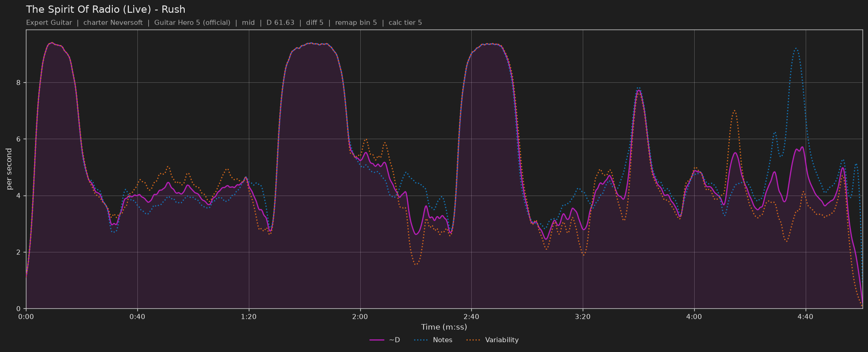The height and width of the screenshot is (352, 868).
Task: Click the 4:00 x-axis tick label
Action: click(694, 317)
